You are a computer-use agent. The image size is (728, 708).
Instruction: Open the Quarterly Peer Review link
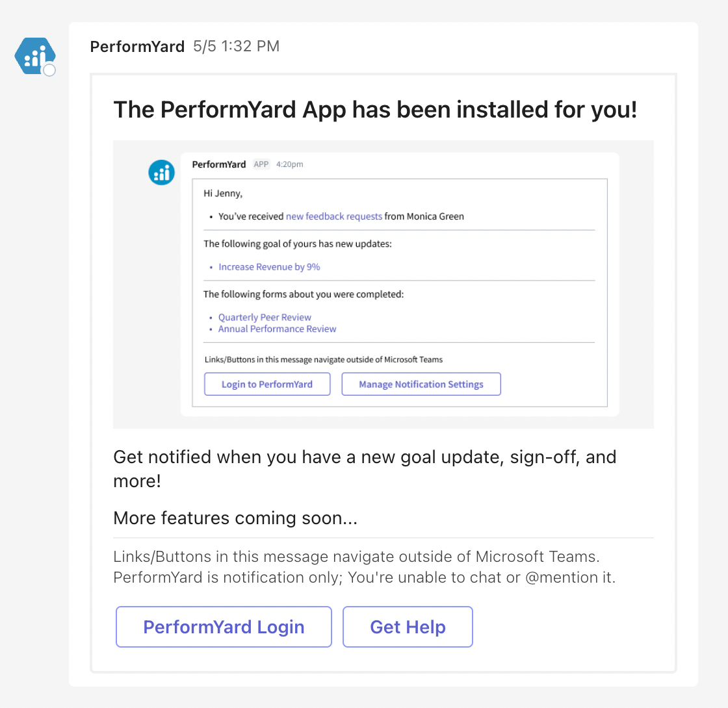(265, 318)
